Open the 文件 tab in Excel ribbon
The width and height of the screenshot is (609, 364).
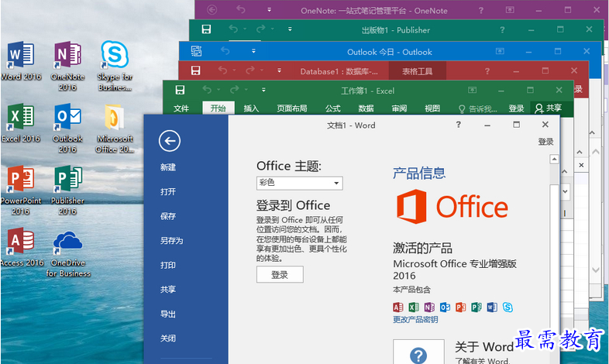click(x=181, y=108)
